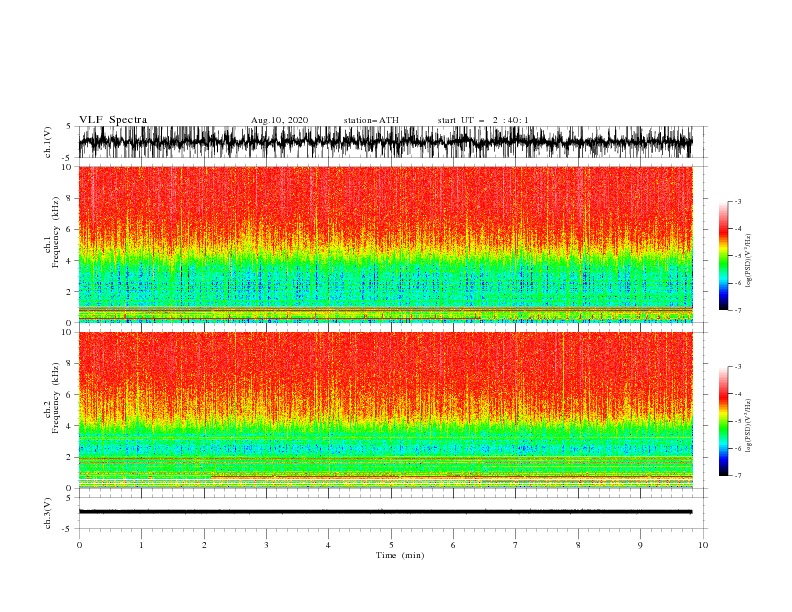792x612 pixels.
Task: Click the '8' tick on the time axis
Action: pyautogui.click(x=578, y=545)
